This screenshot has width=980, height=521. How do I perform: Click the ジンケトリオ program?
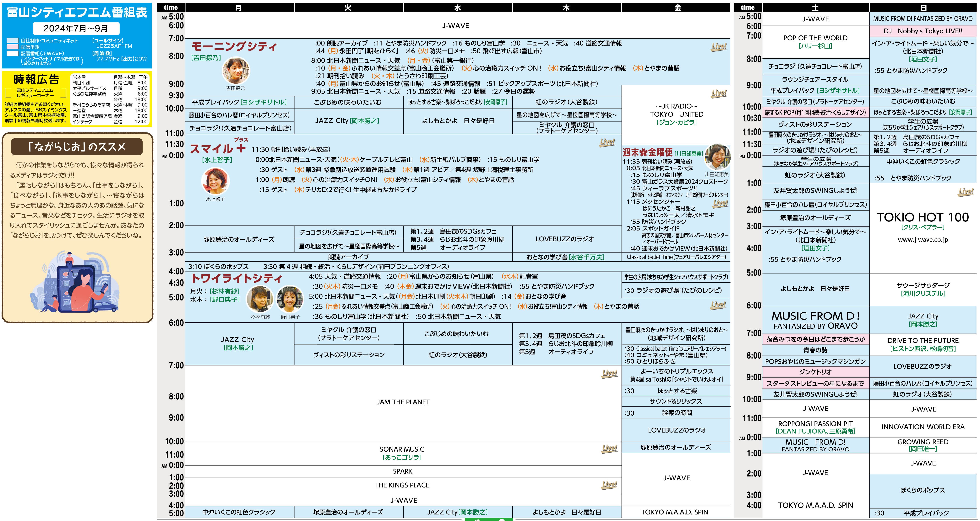tap(816, 372)
